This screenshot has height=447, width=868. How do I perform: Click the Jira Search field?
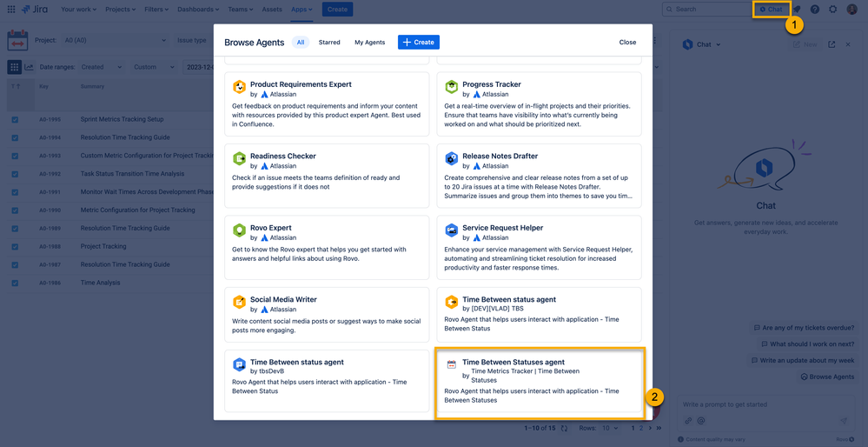(x=706, y=10)
